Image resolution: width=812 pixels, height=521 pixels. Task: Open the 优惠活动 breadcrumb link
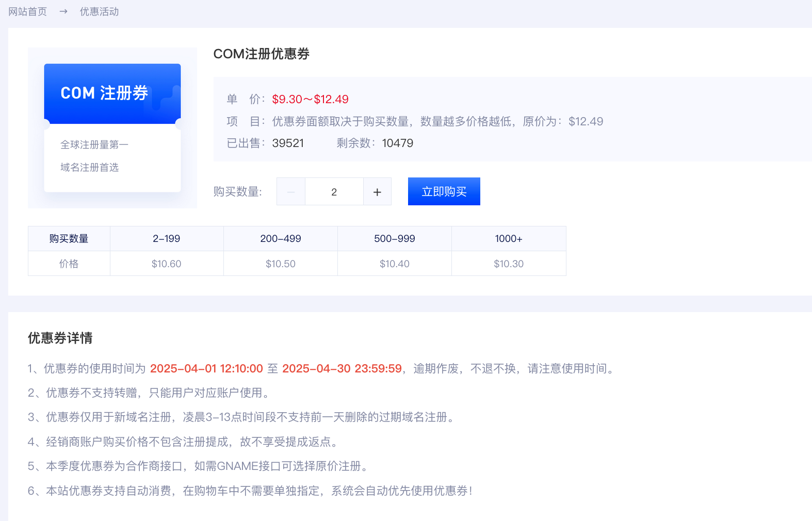(99, 11)
